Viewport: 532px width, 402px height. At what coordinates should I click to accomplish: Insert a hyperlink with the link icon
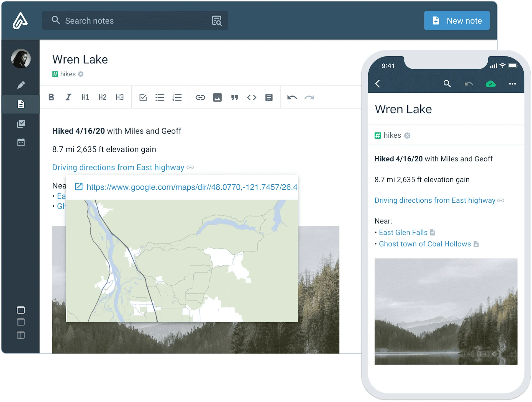(200, 97)
